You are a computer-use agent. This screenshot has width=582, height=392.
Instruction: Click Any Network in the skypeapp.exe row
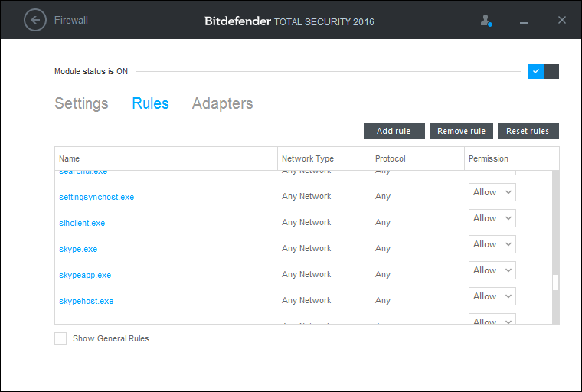pyautogui.click(x=306, y=274)
